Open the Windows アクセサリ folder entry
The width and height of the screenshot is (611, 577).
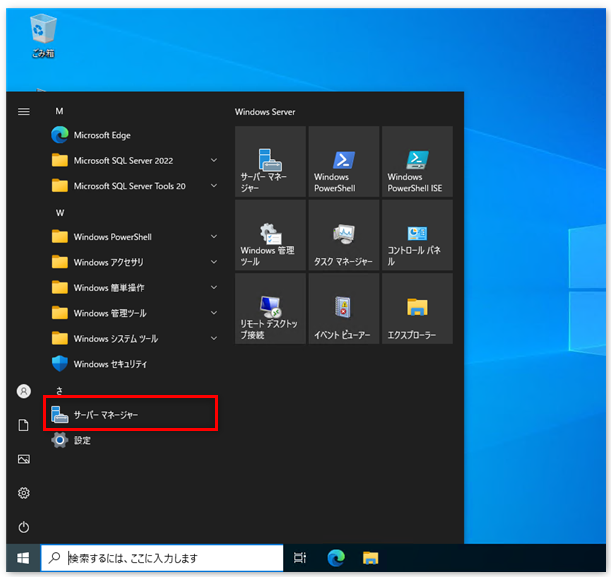[132, 262]
